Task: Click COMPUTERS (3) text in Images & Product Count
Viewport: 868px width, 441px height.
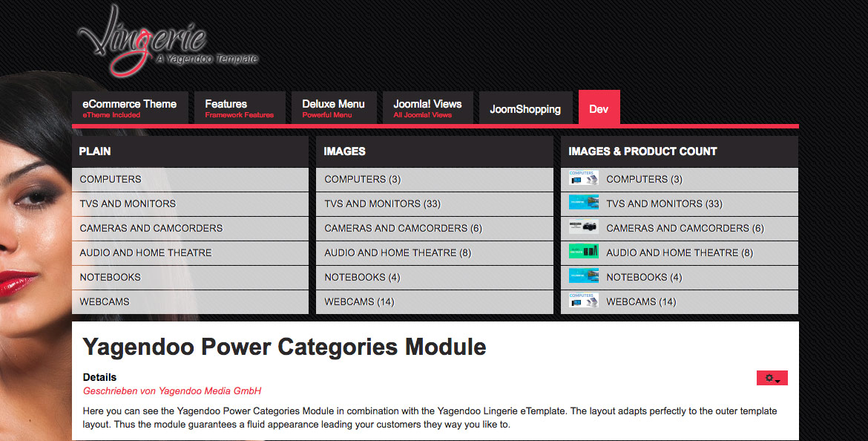Action: coord(645,180)
